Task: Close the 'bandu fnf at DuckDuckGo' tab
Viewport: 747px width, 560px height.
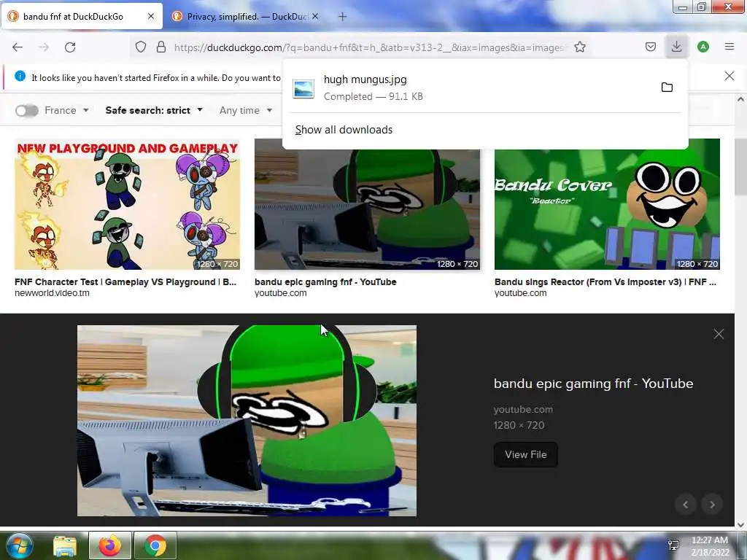Action: point(150,16)
